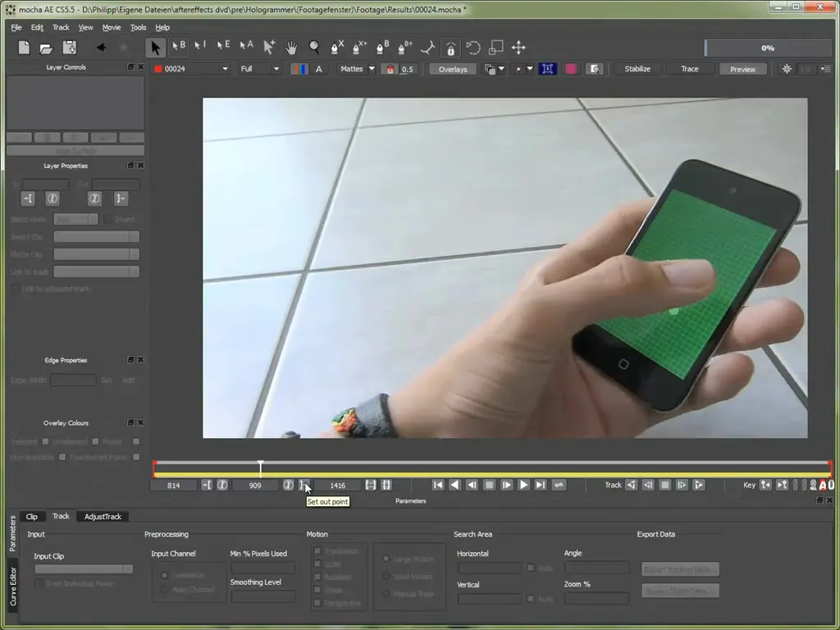Open the Edit menu

tap(37, 27)
